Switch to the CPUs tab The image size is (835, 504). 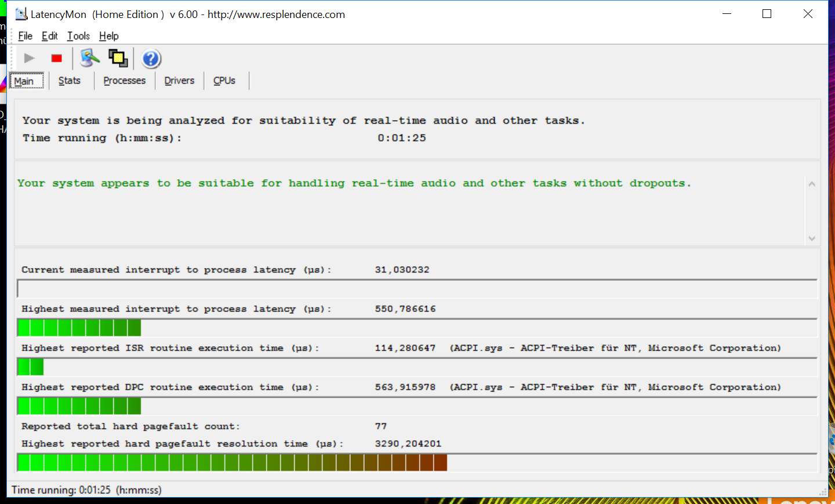(224, 81)
